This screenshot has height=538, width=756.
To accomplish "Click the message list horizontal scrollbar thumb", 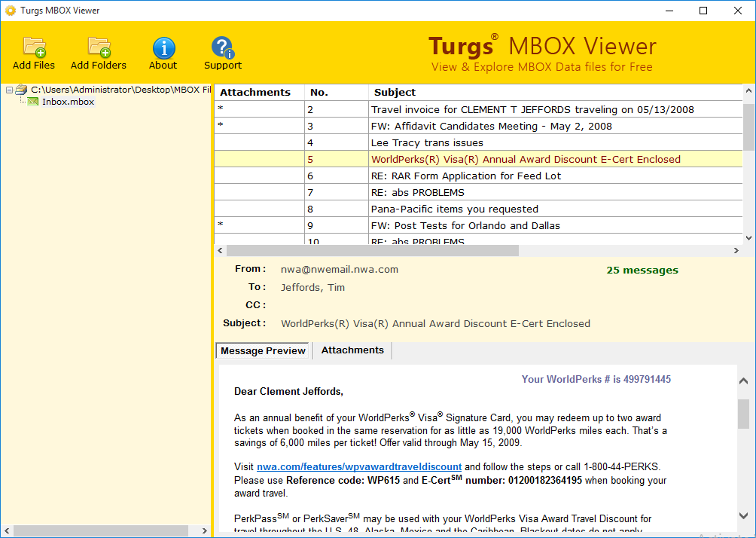I will pos(372,250).
